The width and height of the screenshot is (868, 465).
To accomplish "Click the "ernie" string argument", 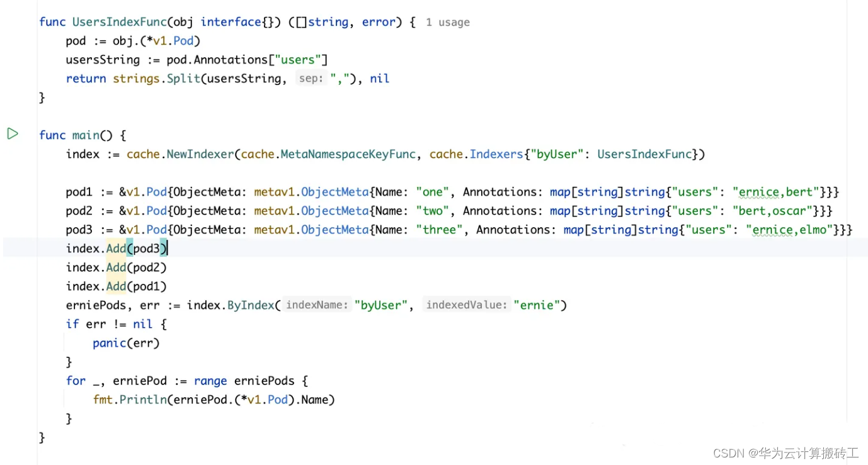I will pyautogui.click(x=537, y=305).
